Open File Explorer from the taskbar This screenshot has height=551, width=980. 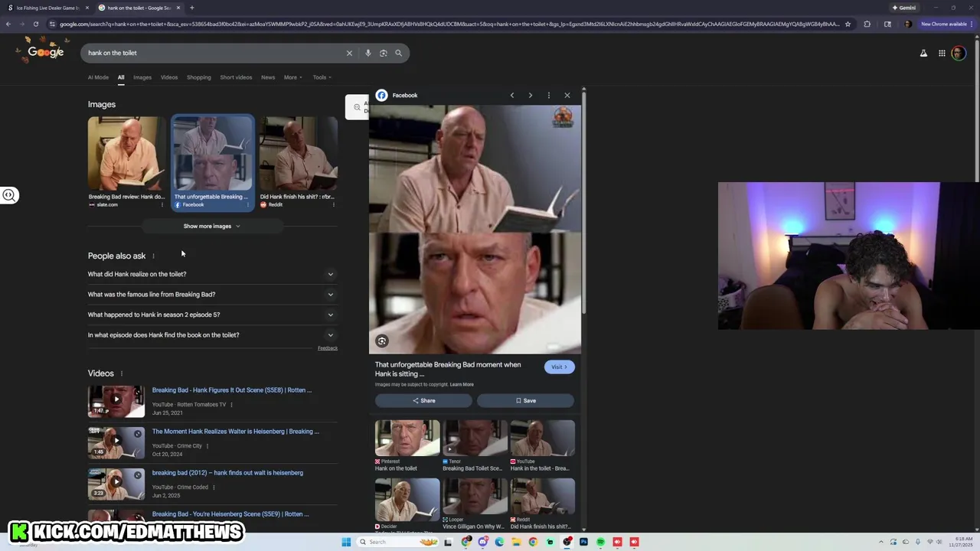click(x=516, y=542)
